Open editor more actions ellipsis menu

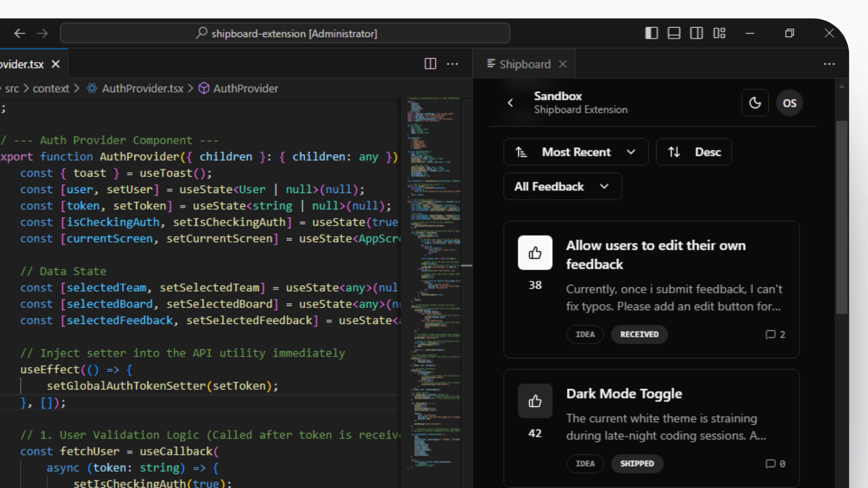(x=453, y=64)
